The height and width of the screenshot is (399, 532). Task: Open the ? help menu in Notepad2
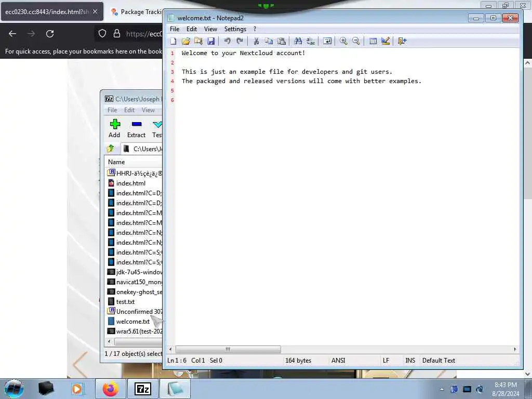pyautogui.click(x=255, y=29)
